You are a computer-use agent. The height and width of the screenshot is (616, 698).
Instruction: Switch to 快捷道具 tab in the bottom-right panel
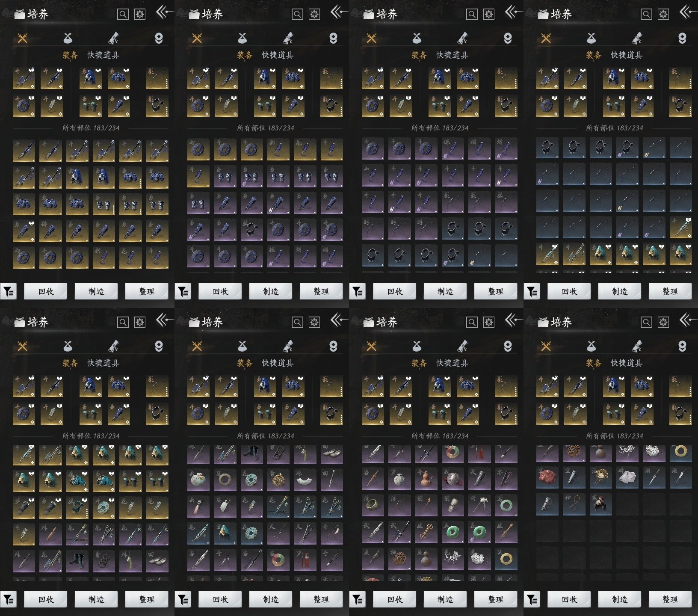click(627, 363)
